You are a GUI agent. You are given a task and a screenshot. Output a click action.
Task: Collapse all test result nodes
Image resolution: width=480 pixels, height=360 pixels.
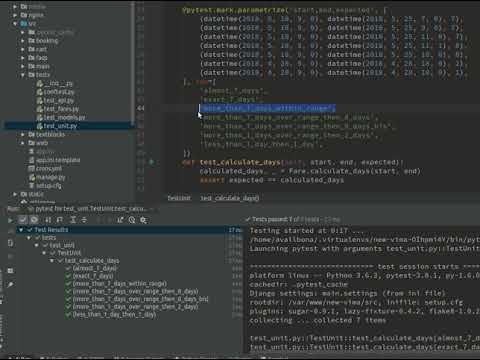pos(84,220)
